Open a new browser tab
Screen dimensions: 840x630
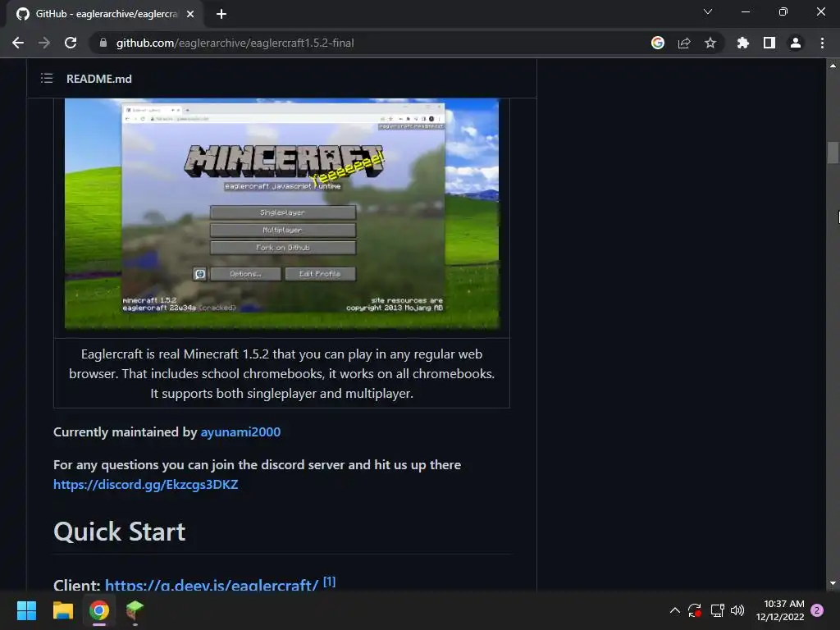(221, 14)
